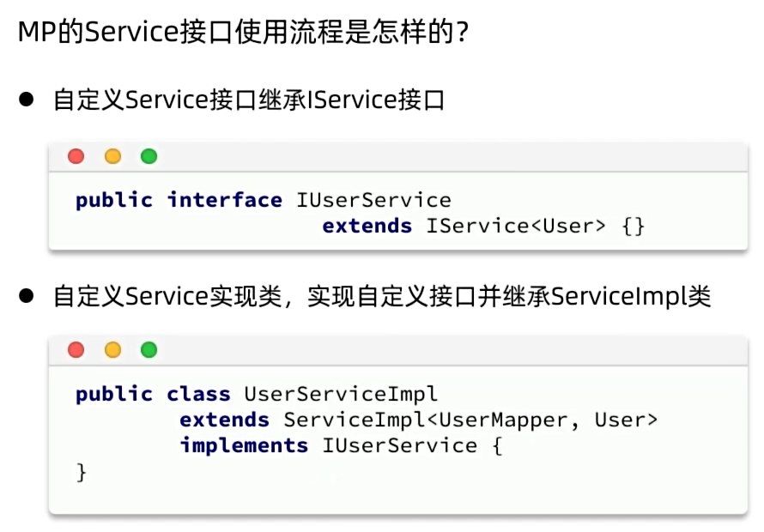The height and width of the screenshot is (532, 764).
Task: Click the red dot on UserServiceImpl code window
Action: point(76,350)
